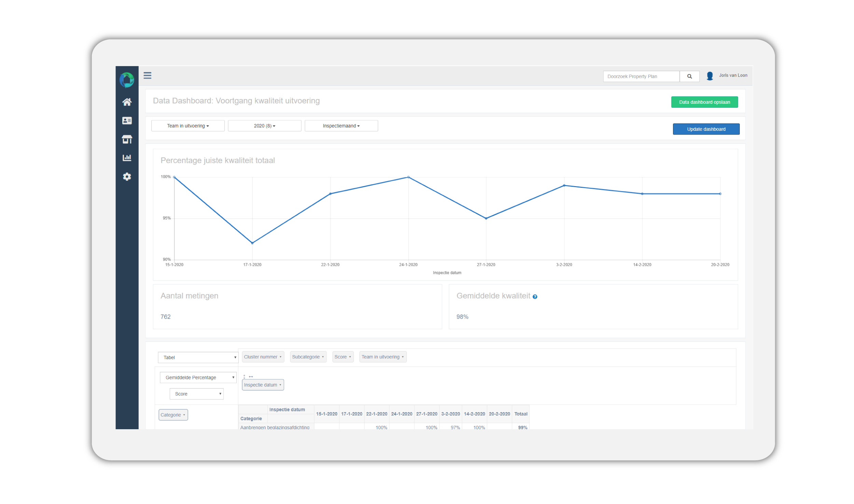Click the chart data point at 3-2-2020
The height and width of the screenshot is (504, 854).
click(564, 186)
